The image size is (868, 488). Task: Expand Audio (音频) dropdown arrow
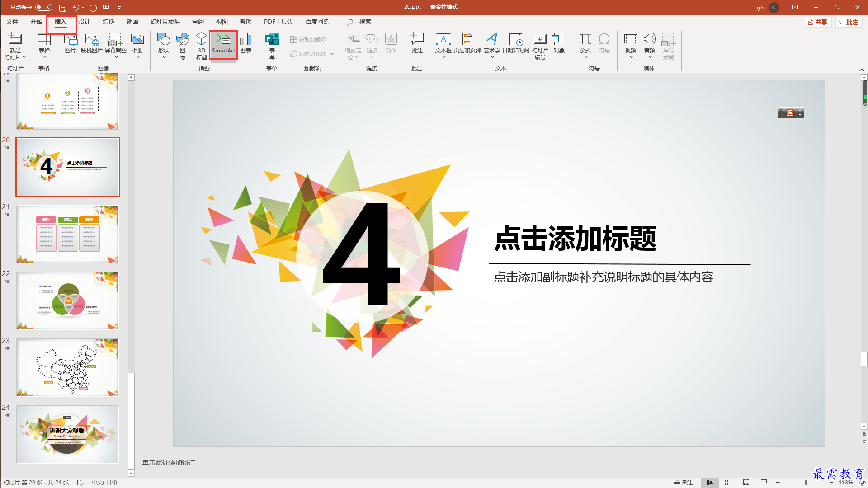(650, 57)
